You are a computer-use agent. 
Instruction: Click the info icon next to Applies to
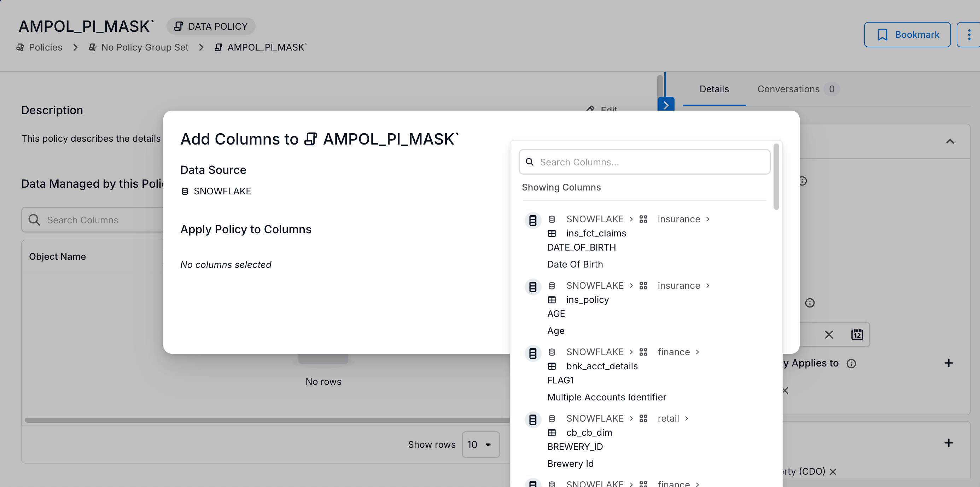point(851,363)
